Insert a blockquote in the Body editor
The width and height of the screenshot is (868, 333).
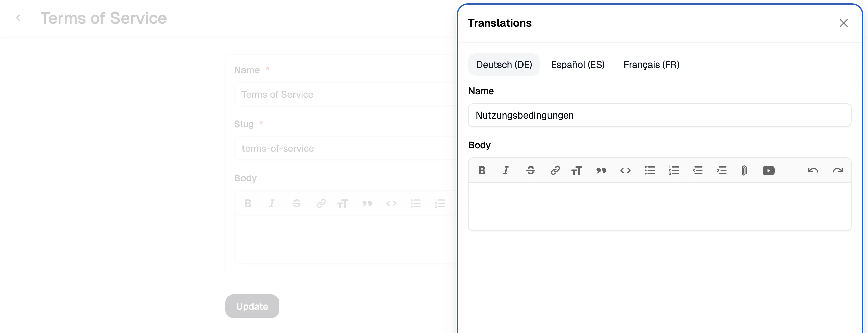tap(601, 170)
